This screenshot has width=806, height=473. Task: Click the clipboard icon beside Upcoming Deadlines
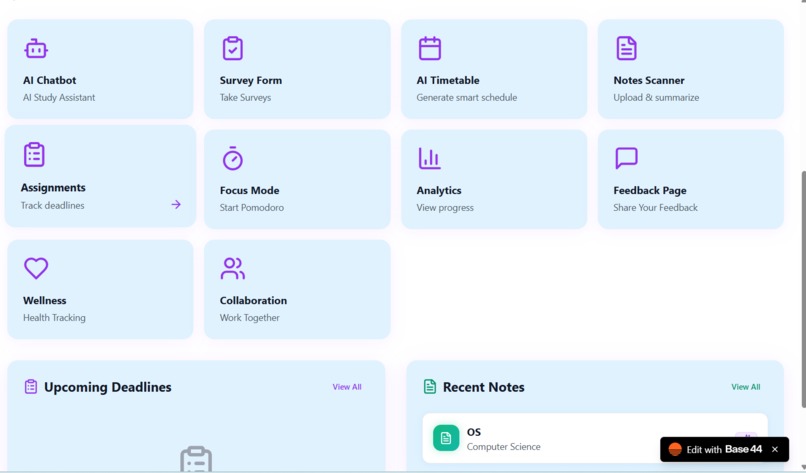click(31, 387)
